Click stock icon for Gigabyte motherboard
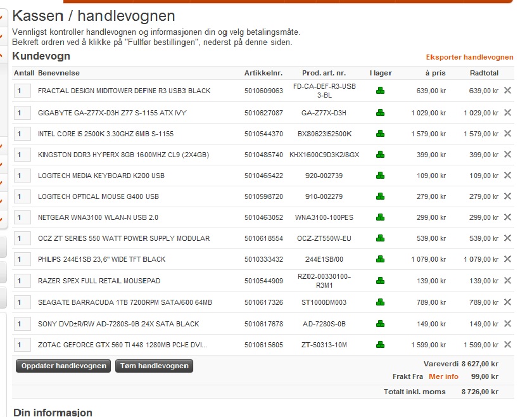Screen dimensions: 532x417 click(381, 113)
